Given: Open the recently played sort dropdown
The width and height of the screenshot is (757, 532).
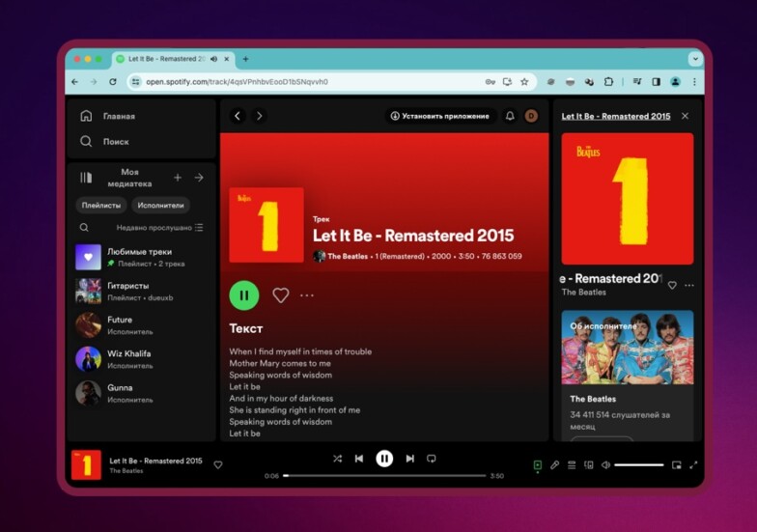Looking at the screenshot, I should pos(159,228).
